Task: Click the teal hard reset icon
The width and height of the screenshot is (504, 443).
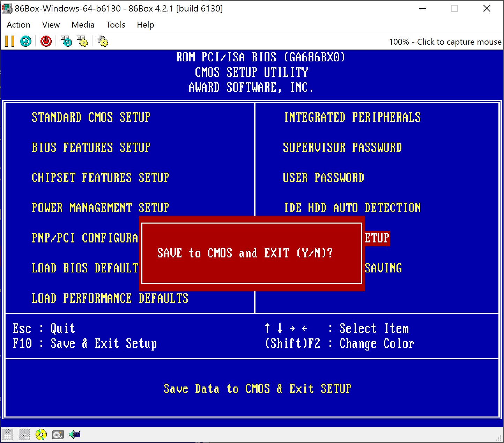Action: point(26,42)
